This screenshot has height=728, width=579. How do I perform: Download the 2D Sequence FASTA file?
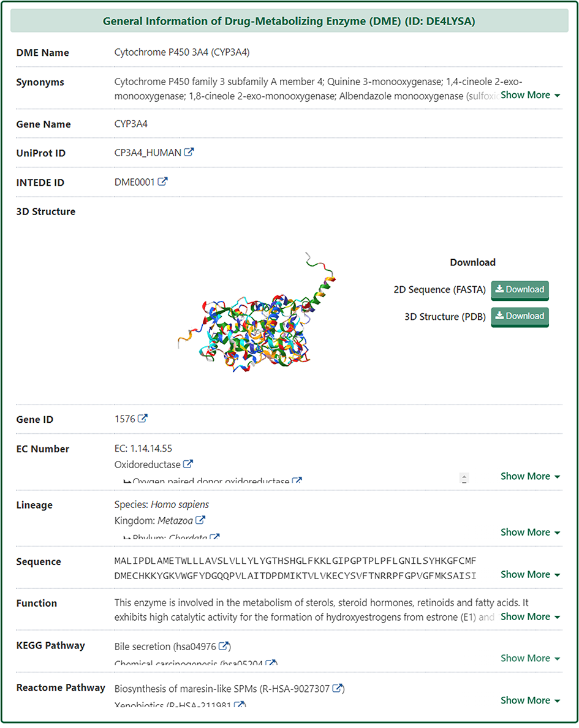pos(520,290)
